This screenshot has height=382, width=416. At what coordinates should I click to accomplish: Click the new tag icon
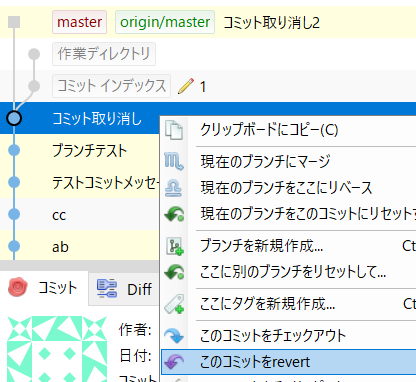[174, 304]
